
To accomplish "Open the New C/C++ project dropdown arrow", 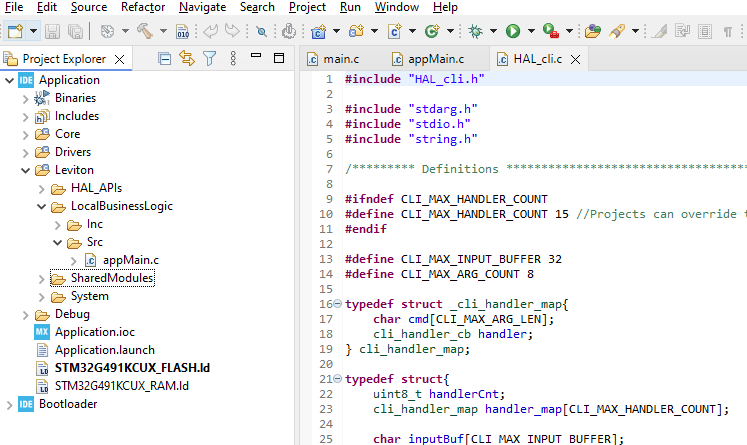I will point(336,31).
